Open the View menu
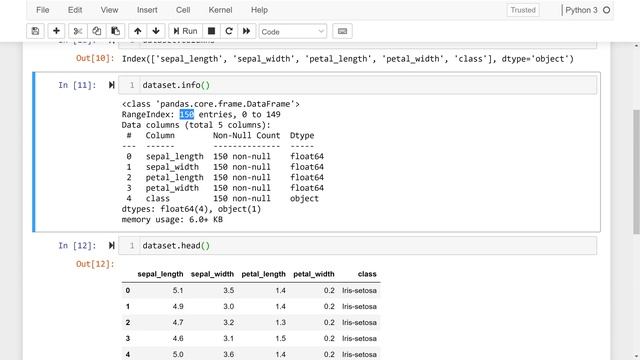Screen dimensions: 640x360 pos(109,10)
